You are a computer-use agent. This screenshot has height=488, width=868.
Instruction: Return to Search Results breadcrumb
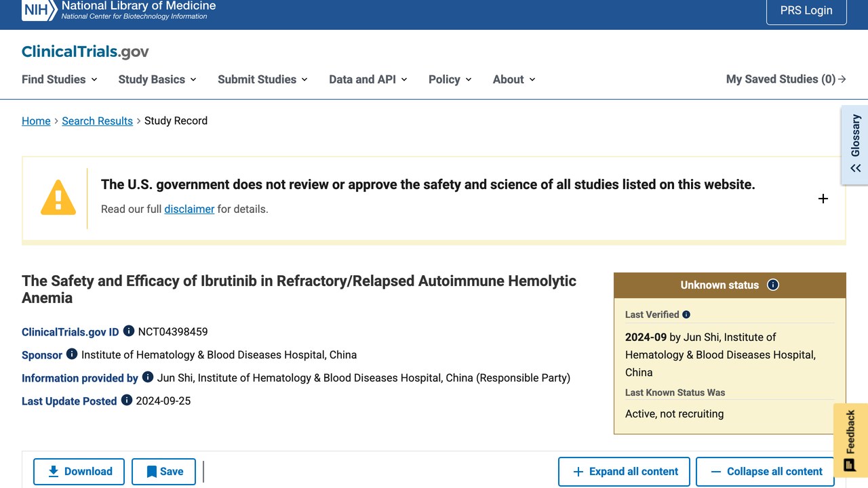click(97, 121)
